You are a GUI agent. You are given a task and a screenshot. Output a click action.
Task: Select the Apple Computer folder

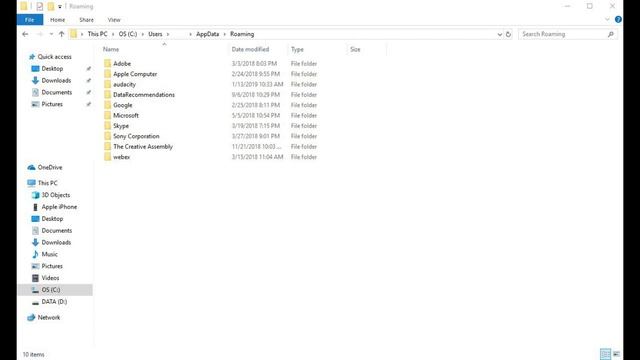(x=135, y=74)
